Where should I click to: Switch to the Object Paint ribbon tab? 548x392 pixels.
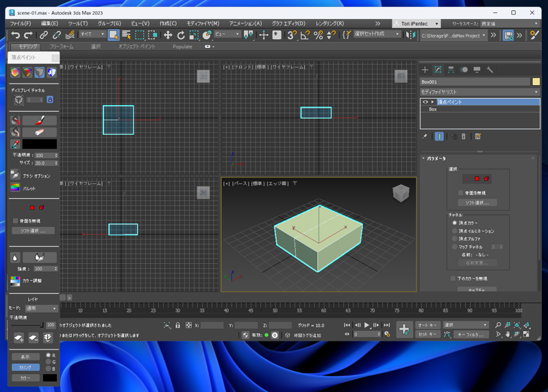(136, 47)
